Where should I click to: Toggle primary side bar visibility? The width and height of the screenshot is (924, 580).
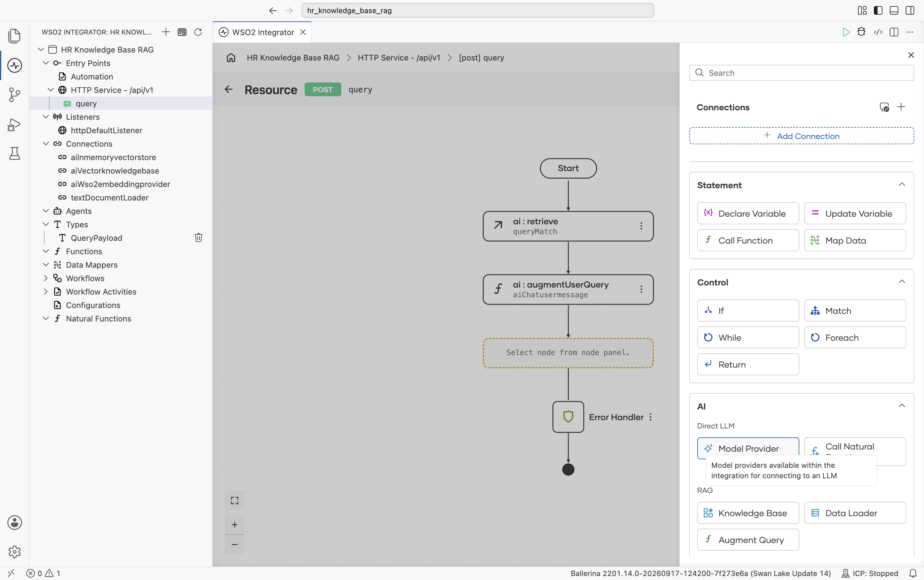pos(878,10)
